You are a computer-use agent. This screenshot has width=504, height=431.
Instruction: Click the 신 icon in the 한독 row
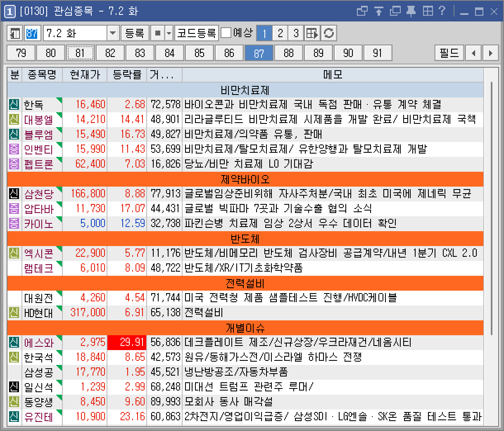pyautogui.click(x=14, y=104)
